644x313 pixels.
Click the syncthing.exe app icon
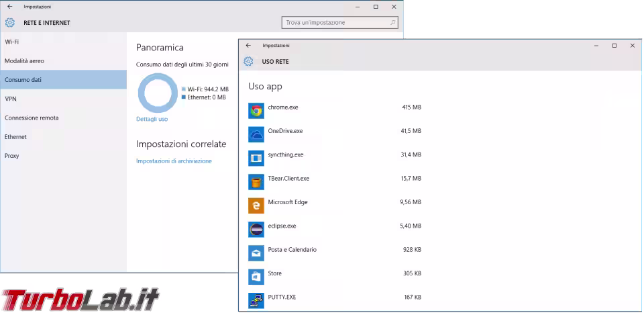pos(256,159)
